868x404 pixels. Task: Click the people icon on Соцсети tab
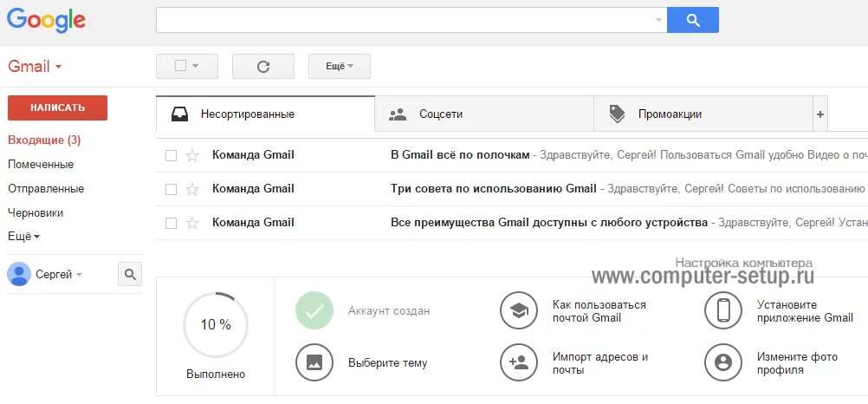398,114
